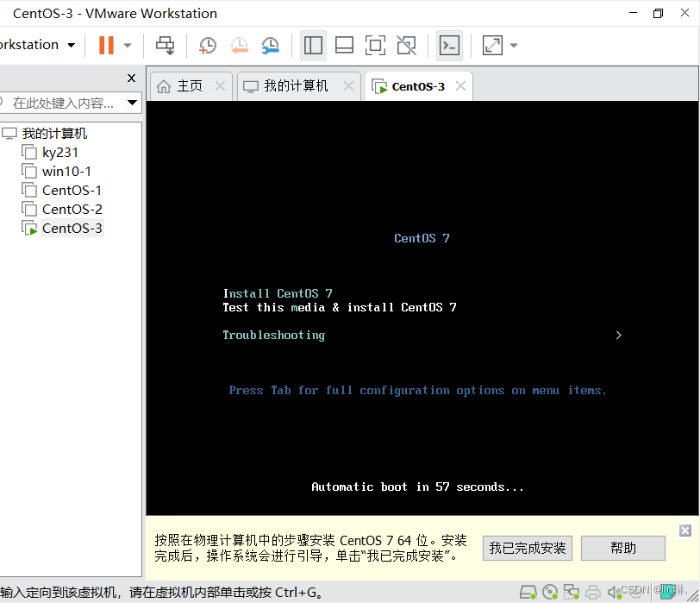Minimize the VMware Workstation window
This screenshot has height=603, width=700.
pyautogui.click(x=633, y=13)
